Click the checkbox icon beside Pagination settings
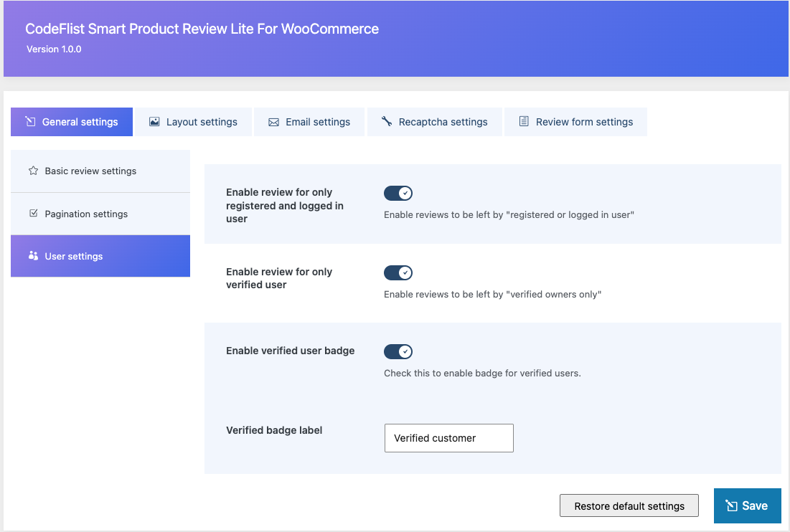This screenshot has height=532, width=790. click(33, 214)
